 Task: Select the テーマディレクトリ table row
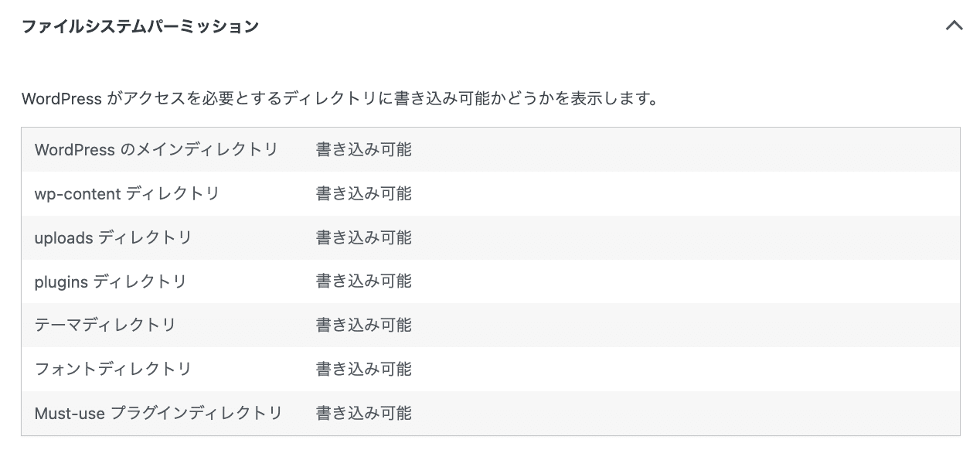coord(104,326)
